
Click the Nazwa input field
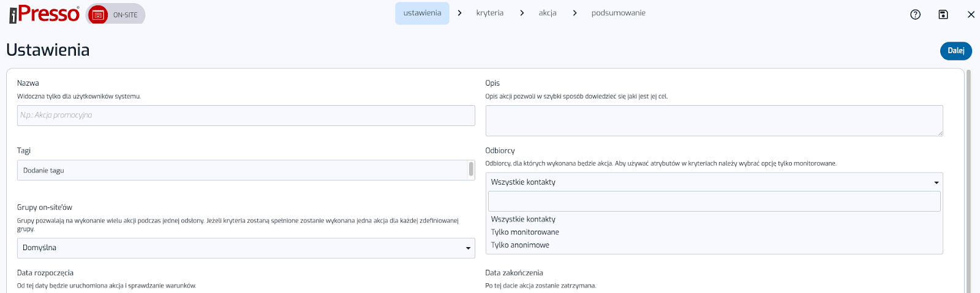[x=246, y=116]
